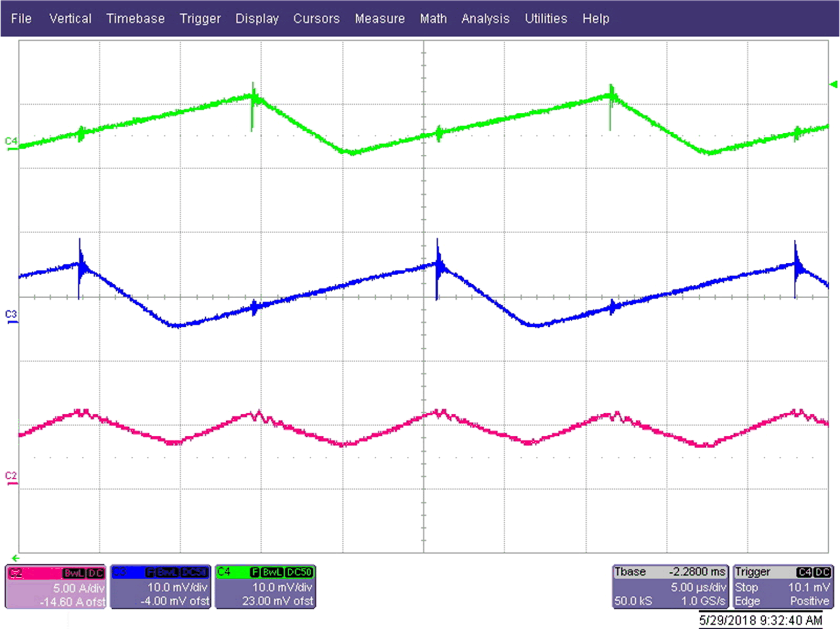Open the Vertical menu

70,19
